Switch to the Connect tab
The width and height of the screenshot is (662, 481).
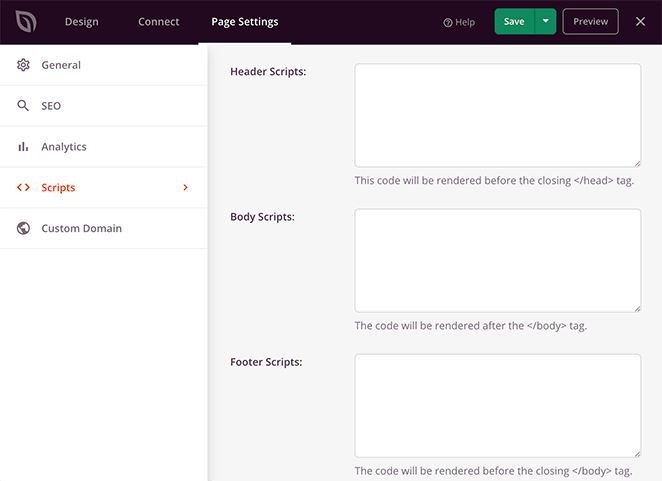(x=159, y=22)
